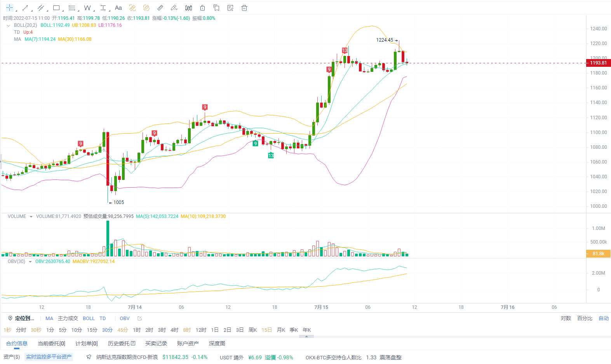Expand W wave tool options arrow
Viewport: 611px width, 364px height.
point(94,10)
